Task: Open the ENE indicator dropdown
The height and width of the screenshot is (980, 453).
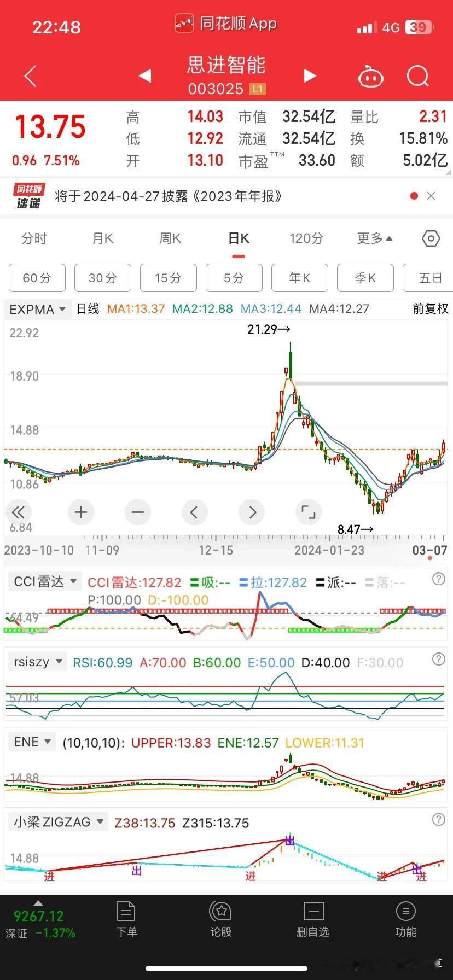Action: (x=32, y=742)
